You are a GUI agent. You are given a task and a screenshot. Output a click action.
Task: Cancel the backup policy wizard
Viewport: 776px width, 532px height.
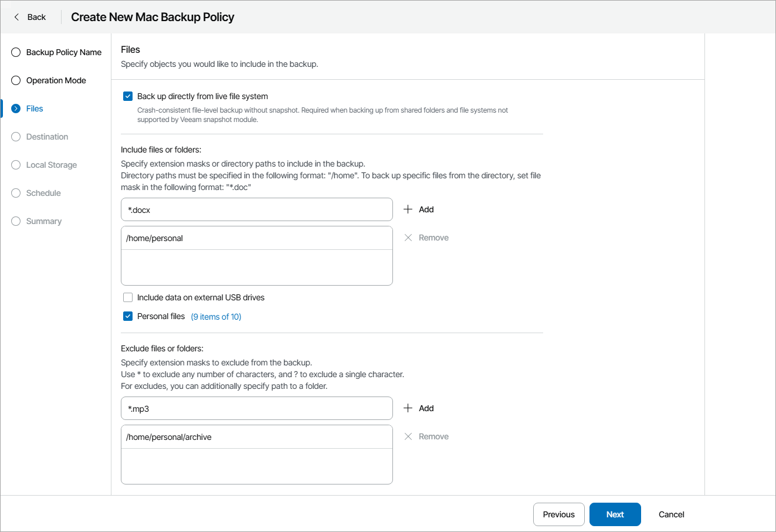pos(671,514)
